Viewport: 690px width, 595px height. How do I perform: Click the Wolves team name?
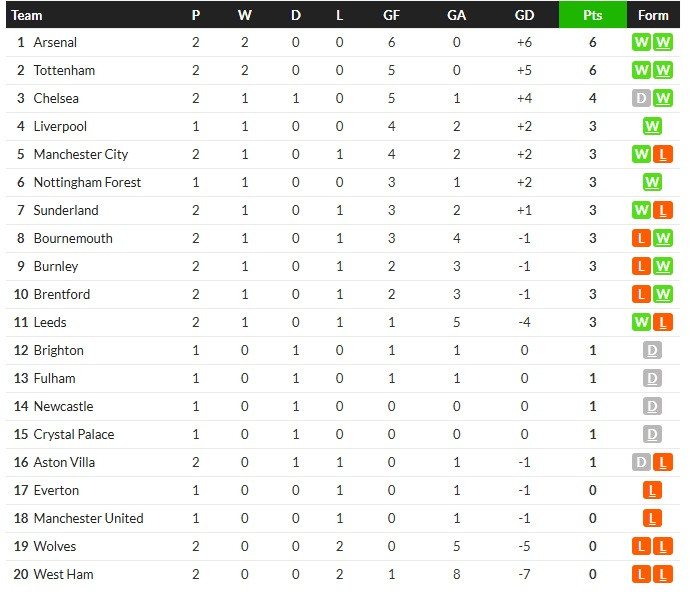pyautogui.click(x=55, y=546)
